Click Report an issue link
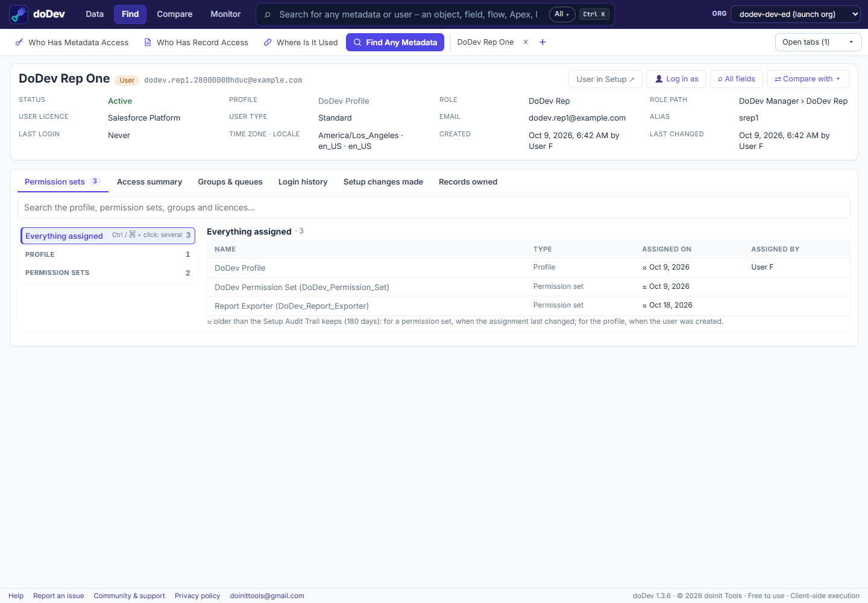Viewport: 868px width, 603px height. coord(58,596)
